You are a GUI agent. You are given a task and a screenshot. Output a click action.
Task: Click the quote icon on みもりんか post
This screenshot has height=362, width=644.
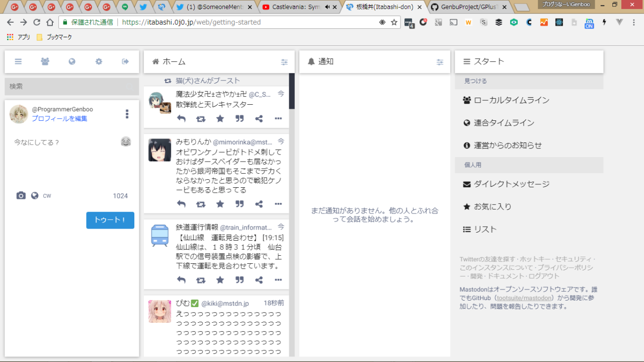239,204
